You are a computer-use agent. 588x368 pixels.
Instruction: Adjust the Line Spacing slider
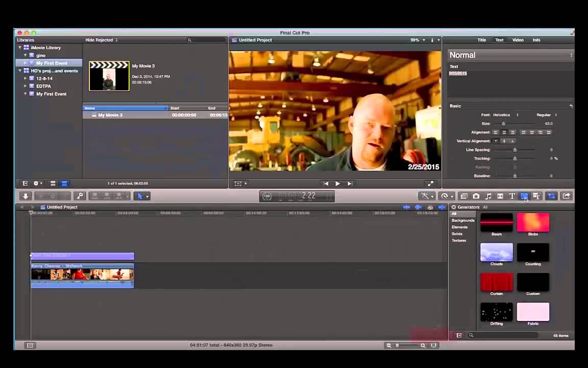coord(515,150)
